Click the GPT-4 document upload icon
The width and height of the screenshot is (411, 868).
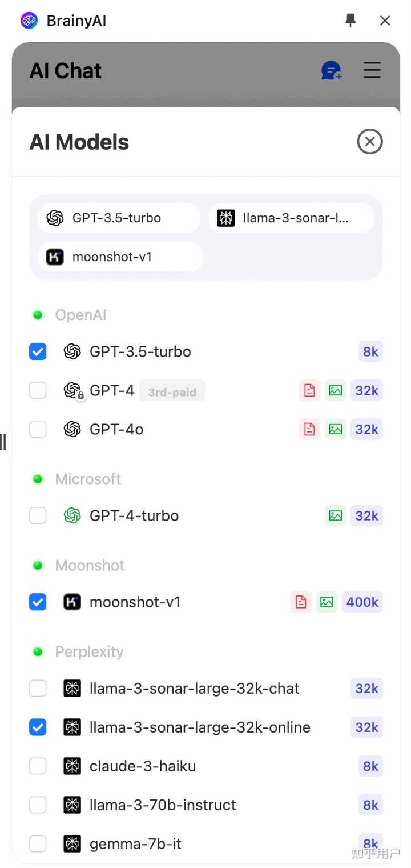click(x=309, y=390)
